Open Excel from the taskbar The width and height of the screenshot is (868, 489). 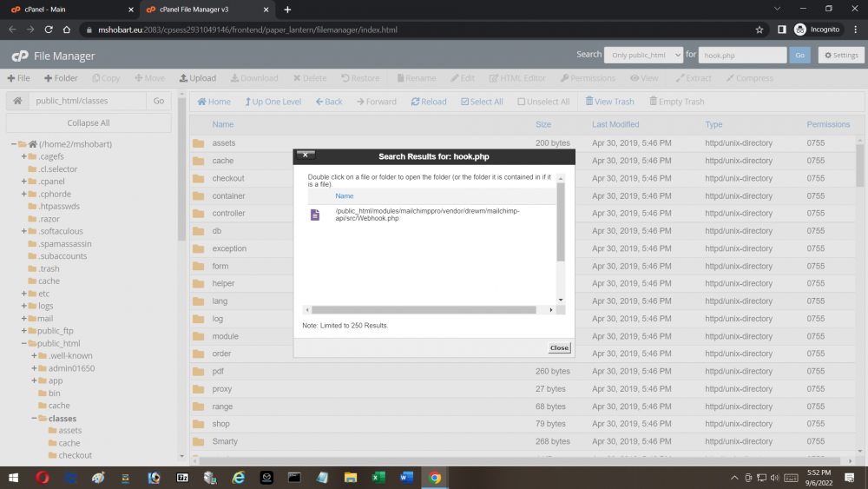(x=378, y=478)
